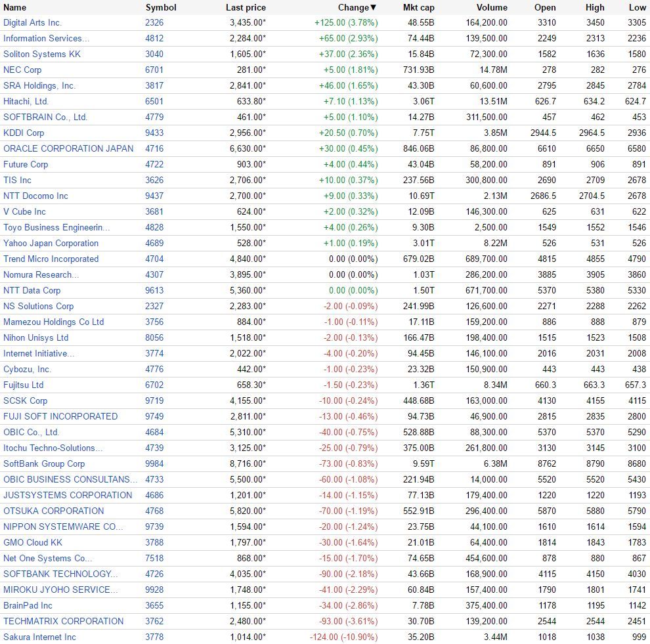Open OBIC BUSINESS CONSULTANTS link
650x644 pixels.
pos(70,479)
